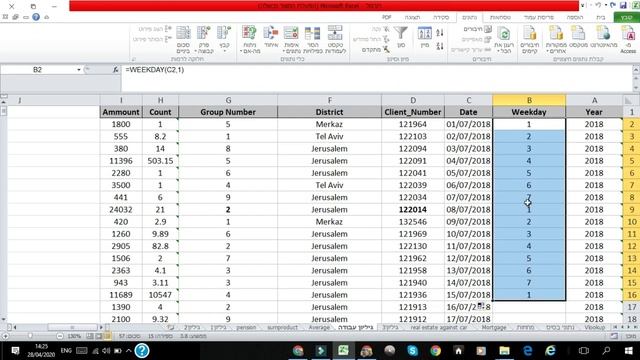Click the Sort A to Z icon
Image resolution: width=640 pixels, height=360 pixels.
pos(440,33)
